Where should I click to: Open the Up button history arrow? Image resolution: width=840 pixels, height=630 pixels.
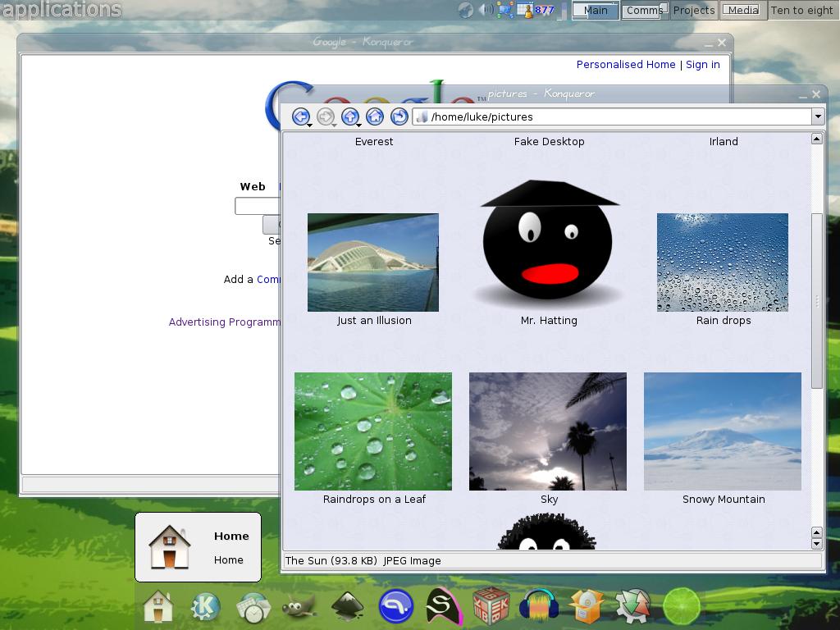point(359,125)
